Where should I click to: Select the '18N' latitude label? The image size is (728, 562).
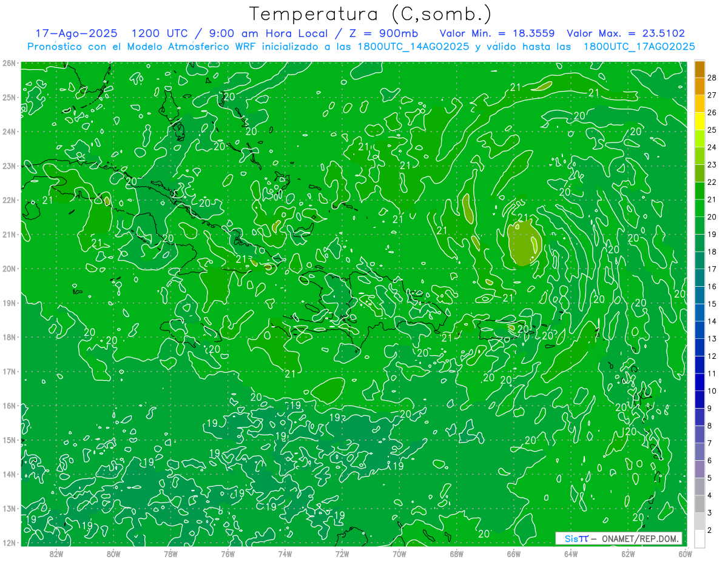(9, 337)
